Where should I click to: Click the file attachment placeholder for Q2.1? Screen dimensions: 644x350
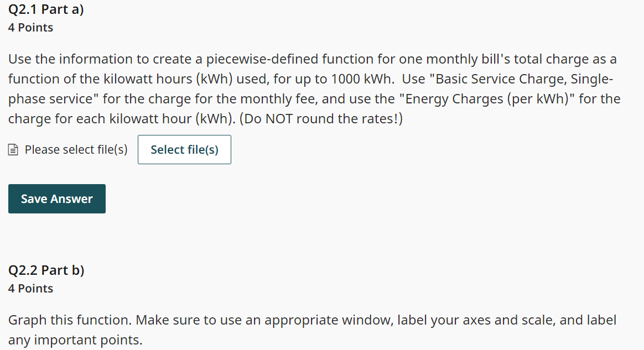[x=75, y=149]
